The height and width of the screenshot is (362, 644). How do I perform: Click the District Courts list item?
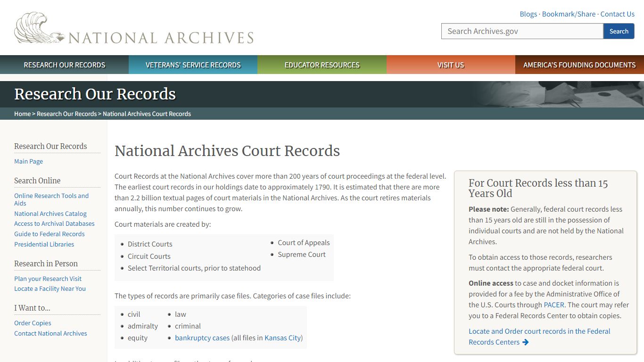[150, 244]
